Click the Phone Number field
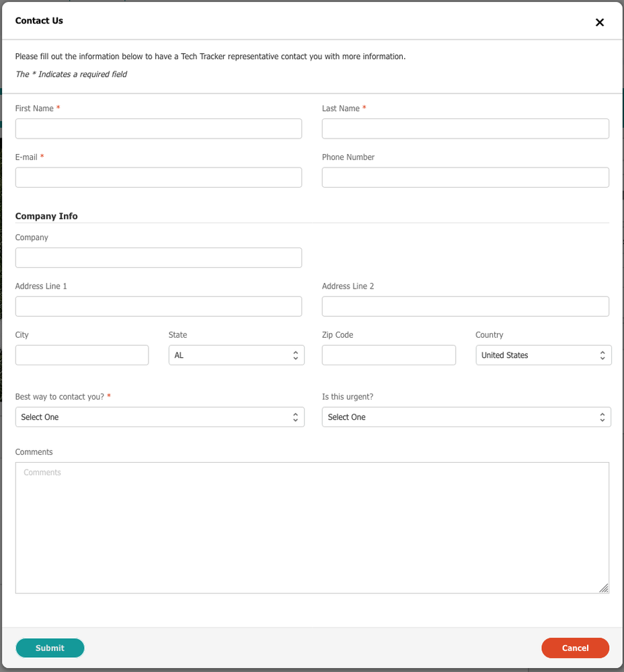Viewport: 624px width, 672px height. click(x=465, y=178)
